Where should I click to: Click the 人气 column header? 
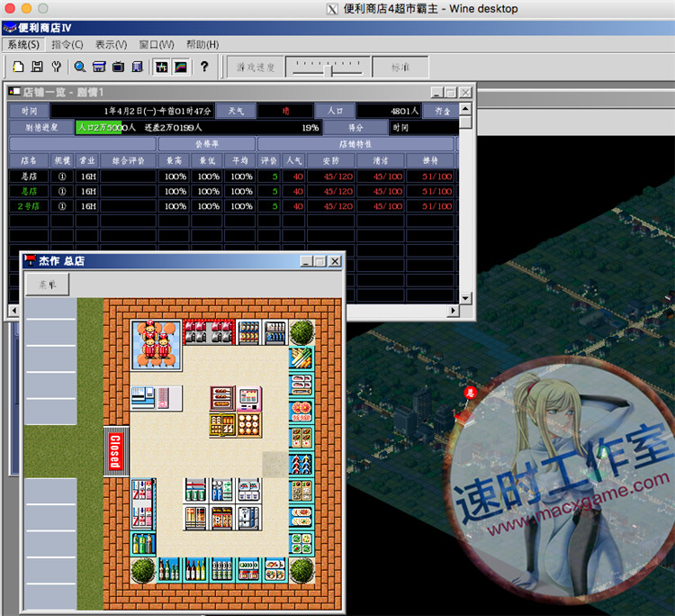pyautogui.click(x=294, y=160)
